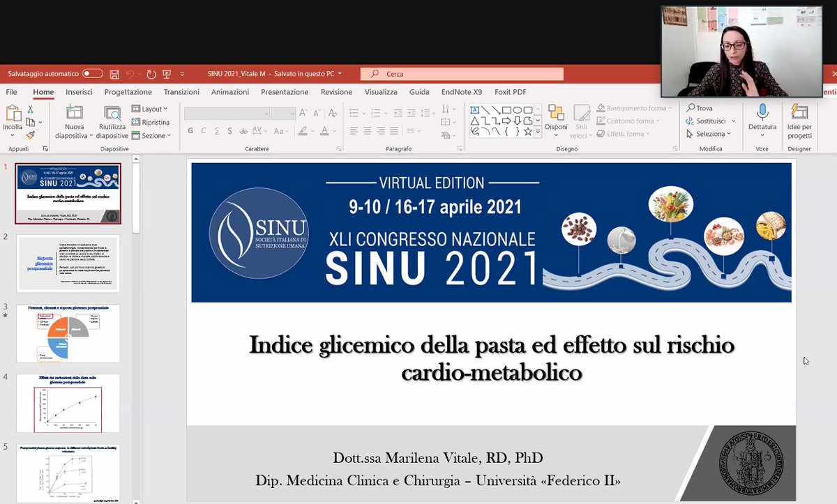The image size is (837, 504).
Task: Click the Riutilizza diapositive button
Action: pyautogui.click(x=112, y=122)
